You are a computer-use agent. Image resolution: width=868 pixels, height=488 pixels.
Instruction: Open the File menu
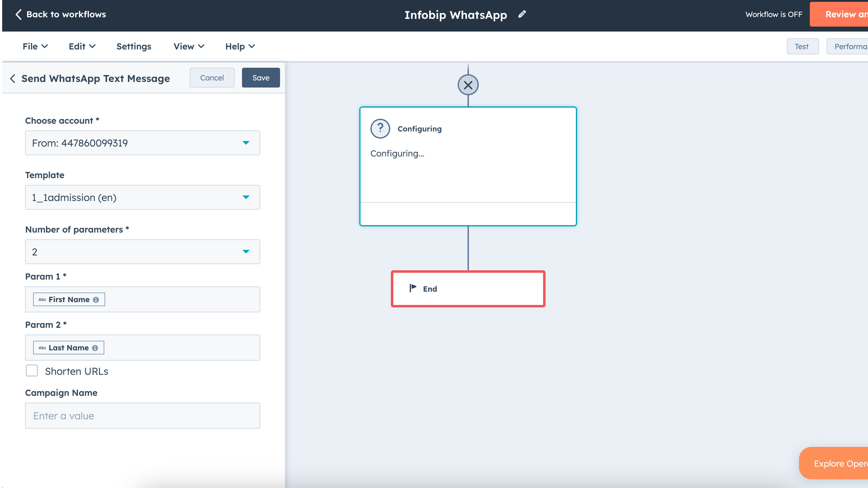point(34,46)
